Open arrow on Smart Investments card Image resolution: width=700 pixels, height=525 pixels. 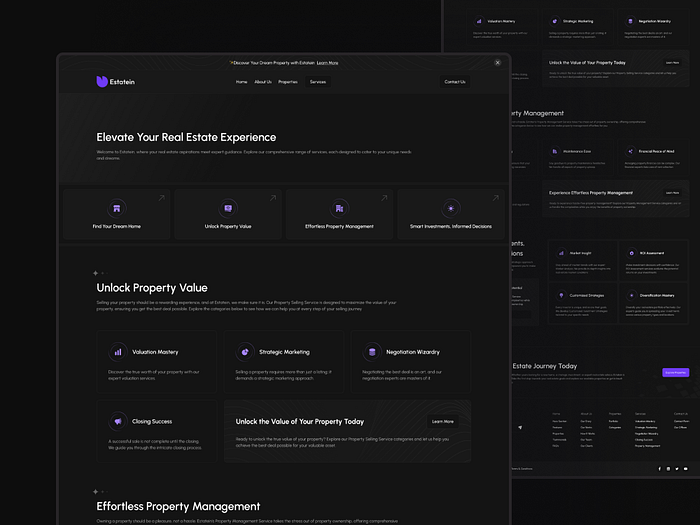(x=496, y=198)
